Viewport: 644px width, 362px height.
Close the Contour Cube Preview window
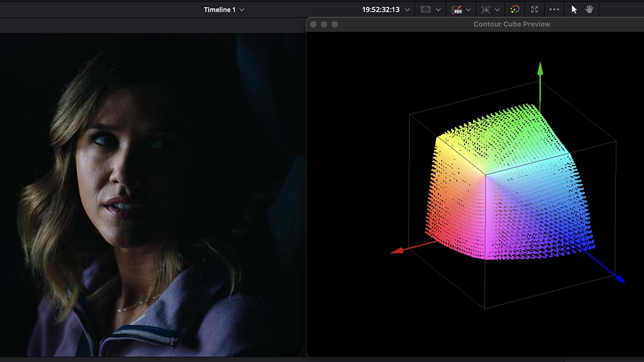pyautogui.click(x=314, y=25)
